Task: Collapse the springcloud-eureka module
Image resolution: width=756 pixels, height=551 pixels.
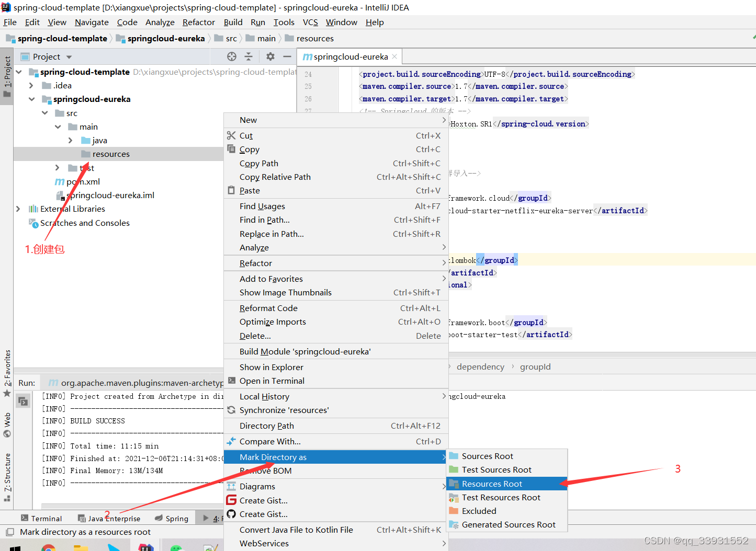Action: [31, 99]
